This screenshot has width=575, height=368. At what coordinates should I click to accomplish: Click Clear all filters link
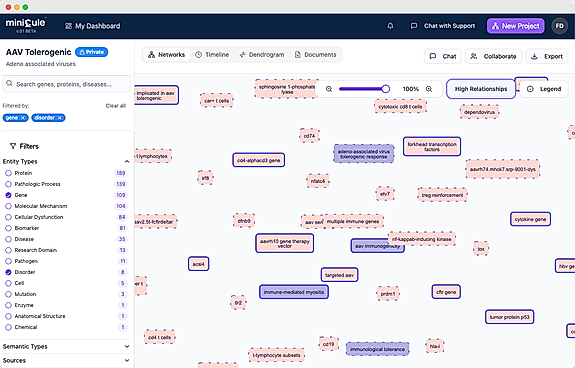116,106
